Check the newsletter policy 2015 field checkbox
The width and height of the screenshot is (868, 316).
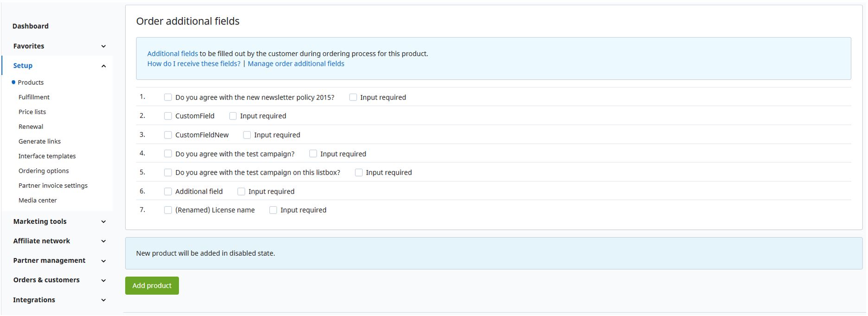pos(168,97)
